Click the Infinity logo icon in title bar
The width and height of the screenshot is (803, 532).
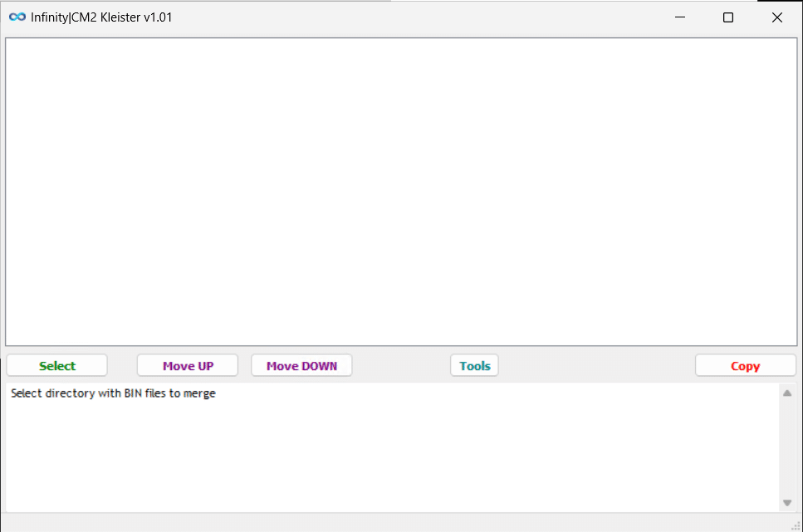pyautogui.click(x=17, y=17)
